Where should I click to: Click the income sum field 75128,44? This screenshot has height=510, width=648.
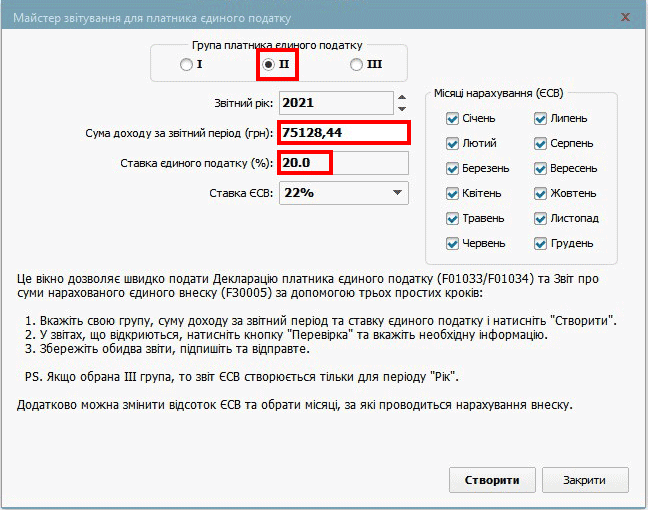[x=344, y=133]
